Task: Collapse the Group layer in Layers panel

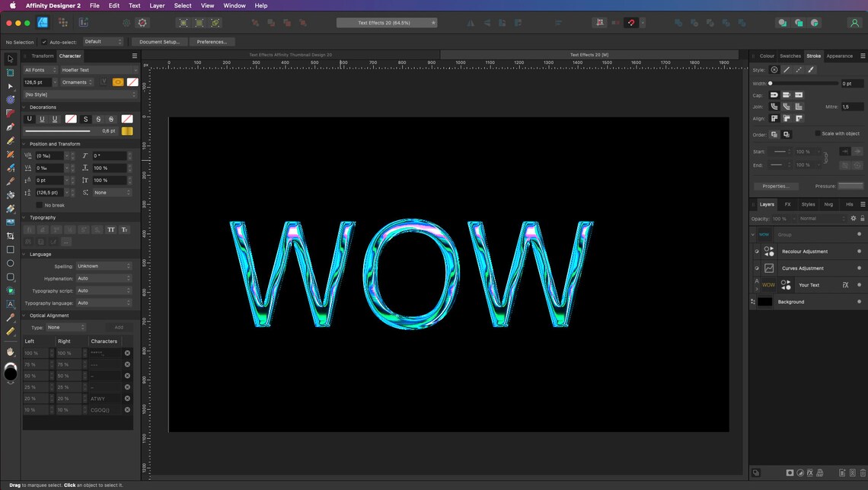Action: click(753, 234)
